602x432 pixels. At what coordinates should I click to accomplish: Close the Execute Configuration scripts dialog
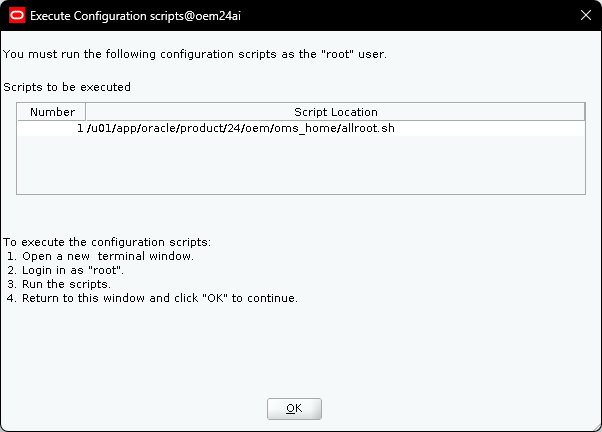(585, 15)
